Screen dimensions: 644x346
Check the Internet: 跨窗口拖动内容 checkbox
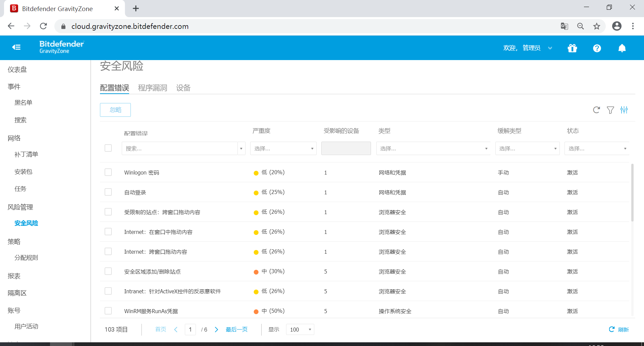pyautogui.click(x=108, y=251)
